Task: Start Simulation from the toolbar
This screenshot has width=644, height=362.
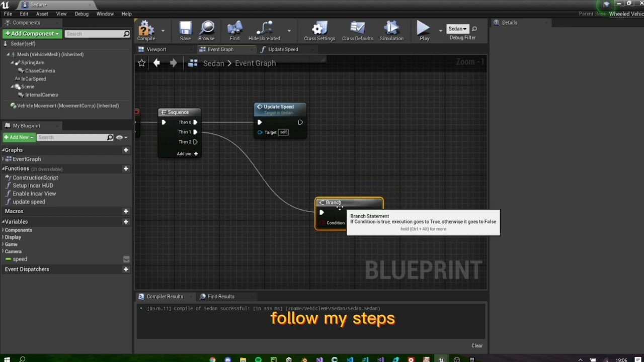Action: tap(391, 31)
